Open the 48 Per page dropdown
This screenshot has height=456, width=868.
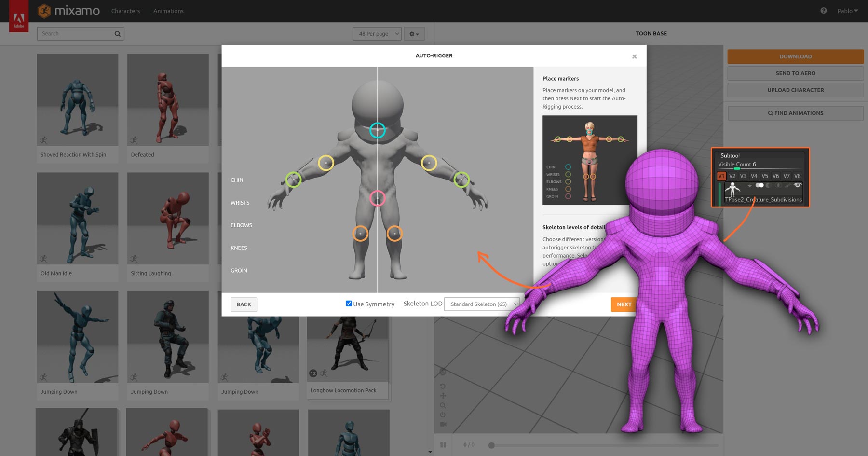[377, 34]
